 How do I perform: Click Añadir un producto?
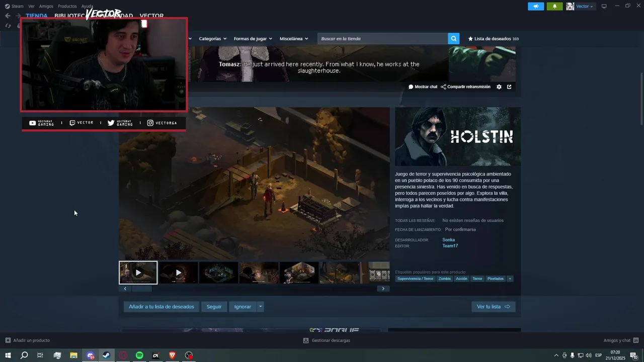[x=28, y=340]
